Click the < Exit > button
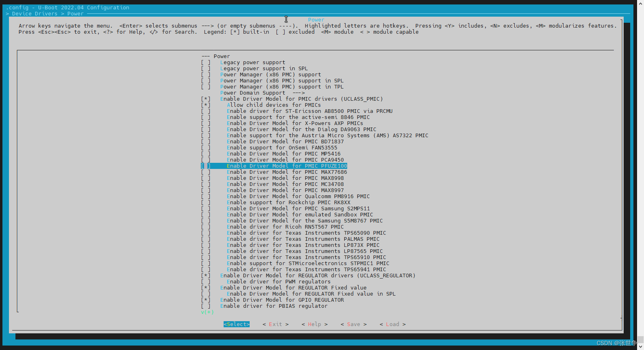This screenshot has width=644, height=350. [276, 324]
